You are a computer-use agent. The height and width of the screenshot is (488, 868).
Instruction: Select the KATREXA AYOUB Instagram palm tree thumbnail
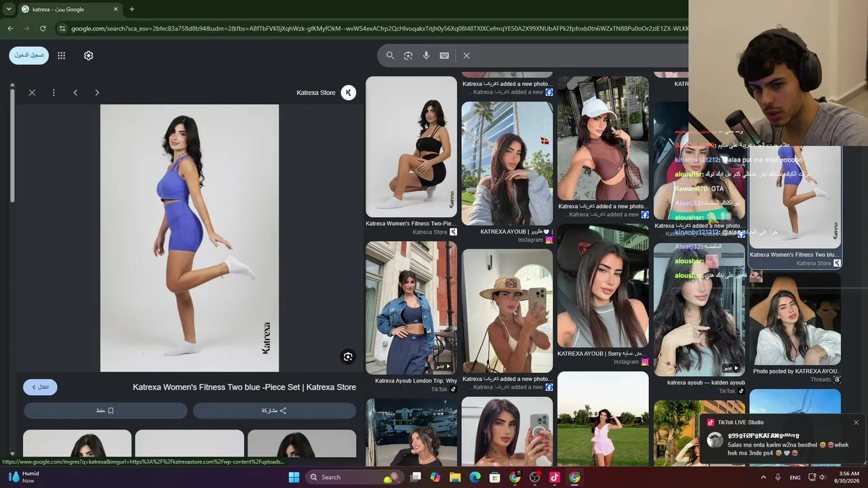point(507,163)
